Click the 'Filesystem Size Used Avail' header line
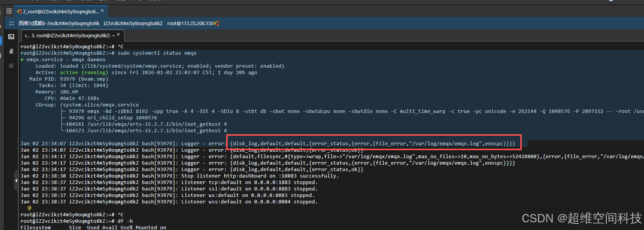The height and width of the screenshot is (230, 644). point(93,227)
